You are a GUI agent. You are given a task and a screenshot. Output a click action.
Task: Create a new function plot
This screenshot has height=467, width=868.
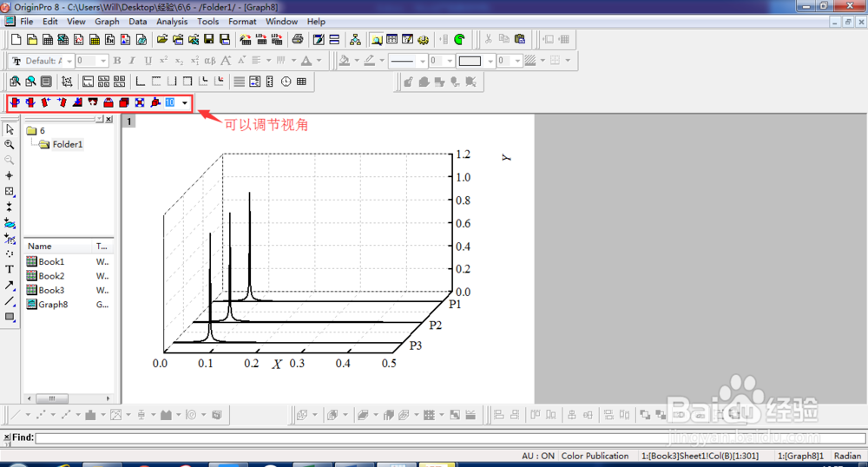pyautogui.click(x=110, y=39)
